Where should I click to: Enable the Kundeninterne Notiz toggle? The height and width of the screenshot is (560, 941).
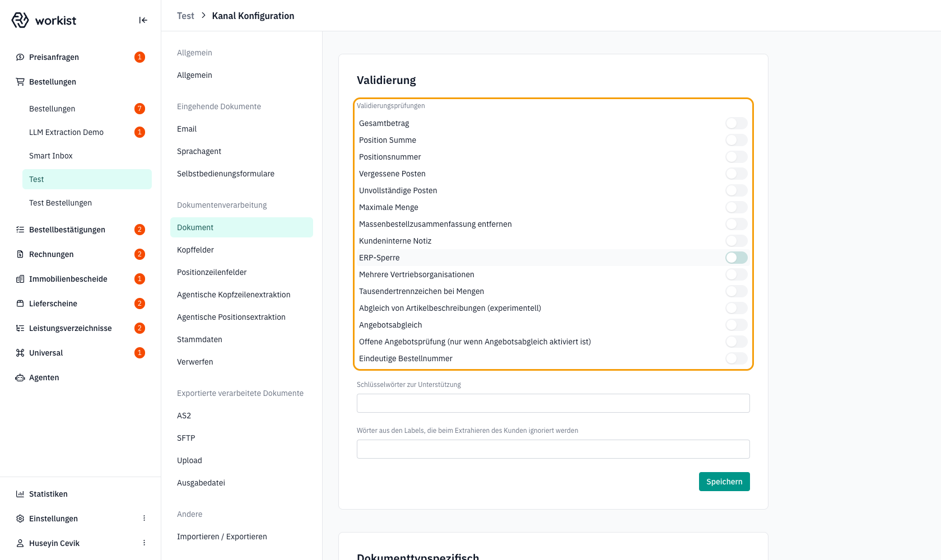click(737, 241)
